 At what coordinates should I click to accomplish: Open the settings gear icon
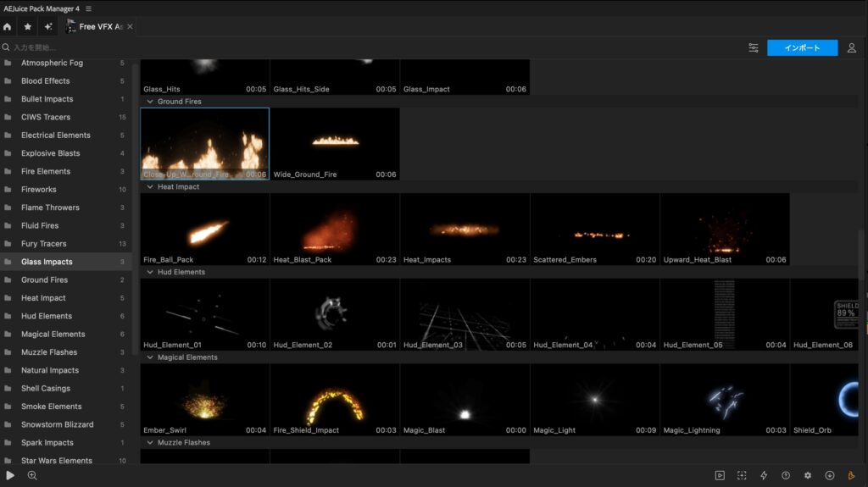tap(808, 475)
